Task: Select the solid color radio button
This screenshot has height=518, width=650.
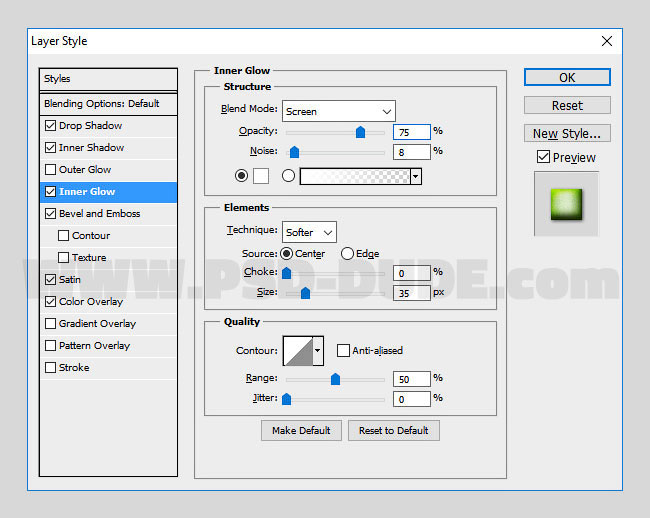Action: tap(241, 176)
